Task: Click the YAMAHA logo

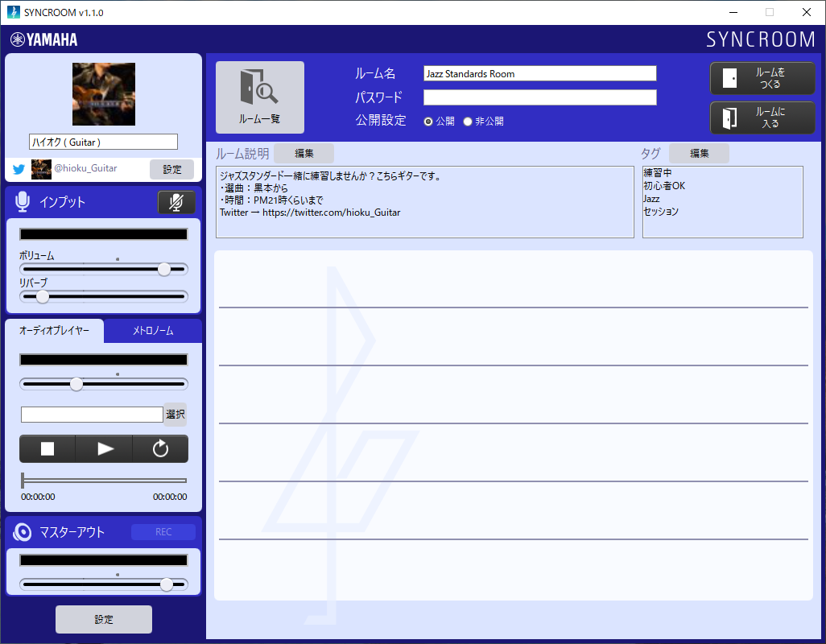Action: pyautogui.click(x=44, y=39)
